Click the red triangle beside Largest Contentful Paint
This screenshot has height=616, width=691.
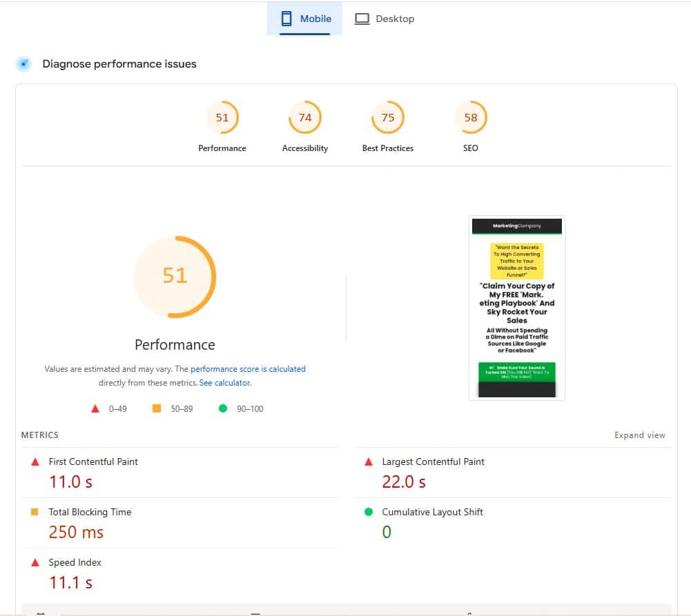coord(369,461)
